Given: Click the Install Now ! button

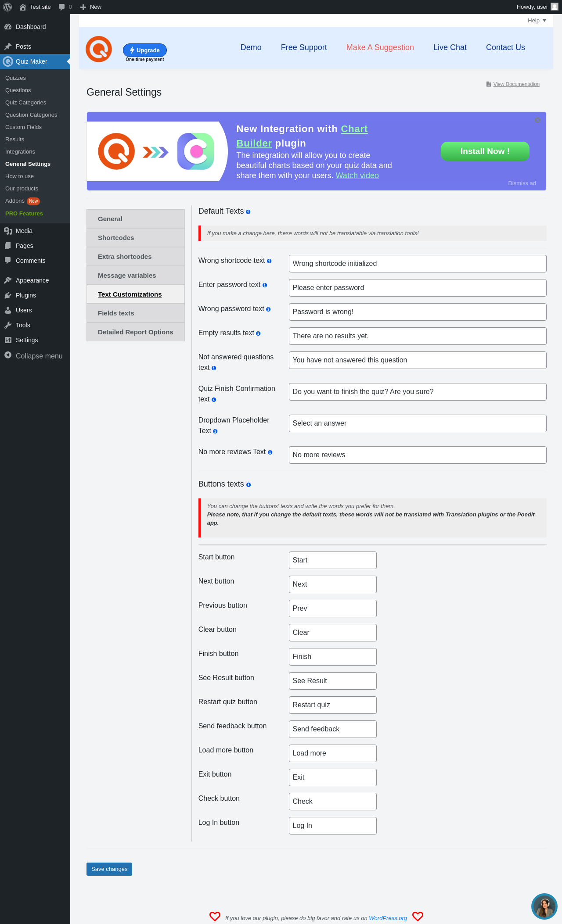Looking at the screenshot, I should tap(485, 151).
